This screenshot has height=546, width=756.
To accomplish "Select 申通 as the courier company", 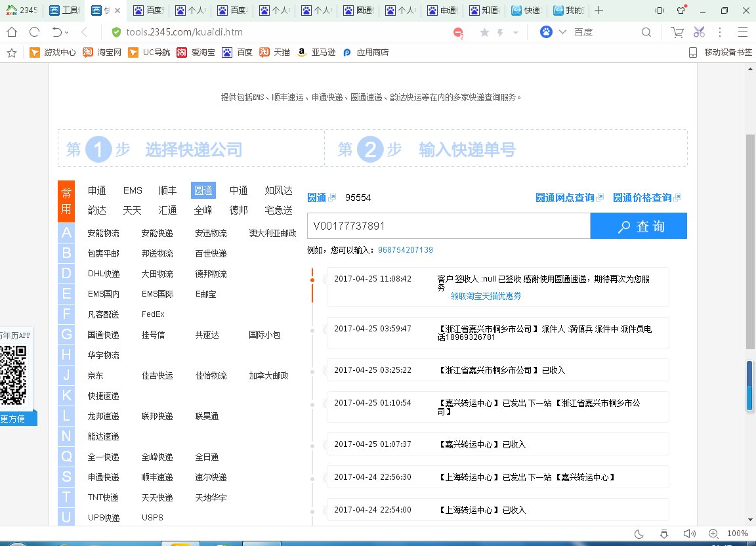I will (97, 190).
